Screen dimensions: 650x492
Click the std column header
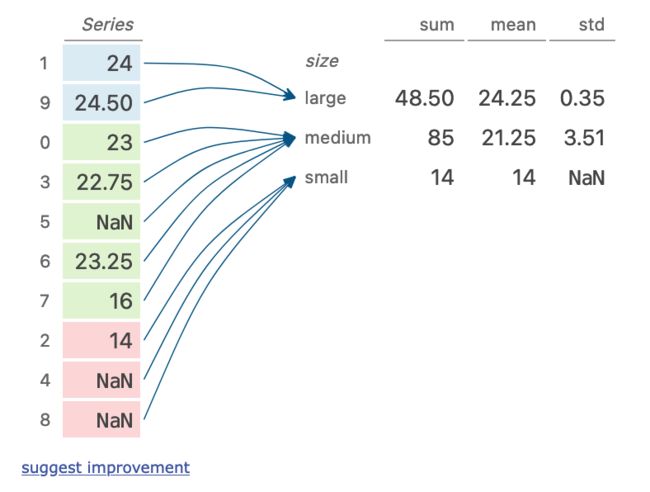[592, 25]
